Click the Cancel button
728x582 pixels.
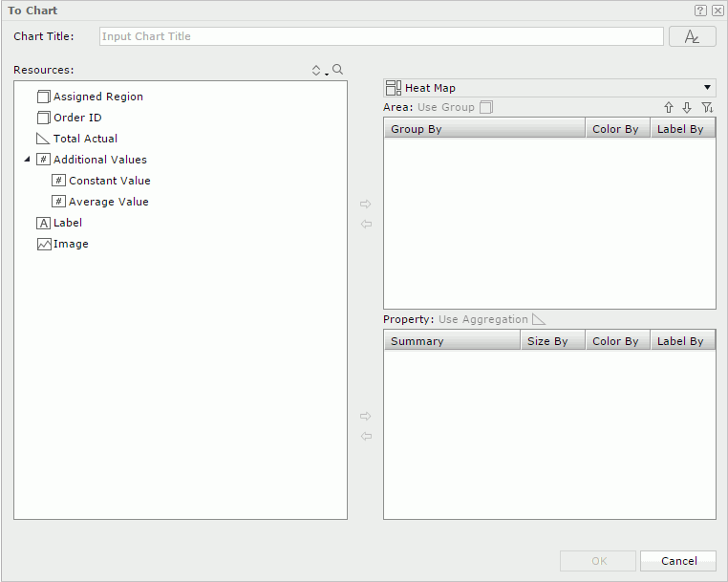coord(678,561)
